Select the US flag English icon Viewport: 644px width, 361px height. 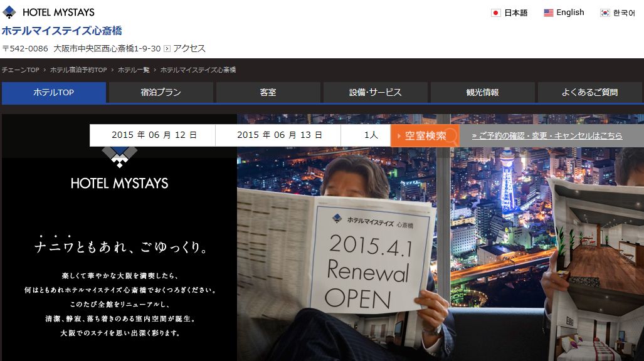pos(548,13)
